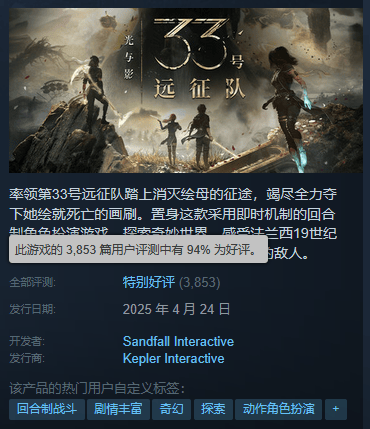The image size is (370, 429).
Task: Select the 动作角色扮演 tag
Action: tap(278, 409)
